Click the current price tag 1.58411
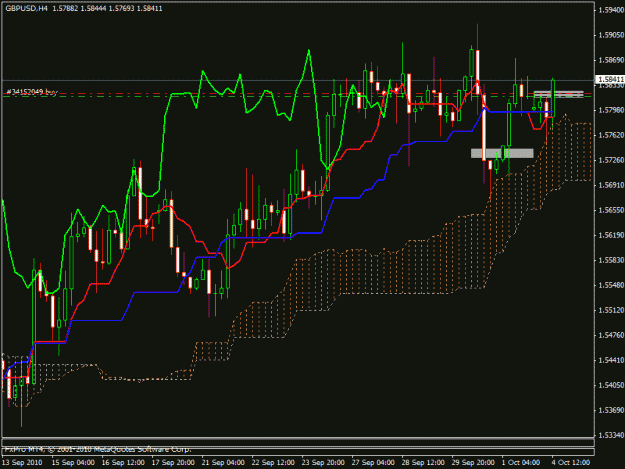625x469 pixels. (609, 80)
